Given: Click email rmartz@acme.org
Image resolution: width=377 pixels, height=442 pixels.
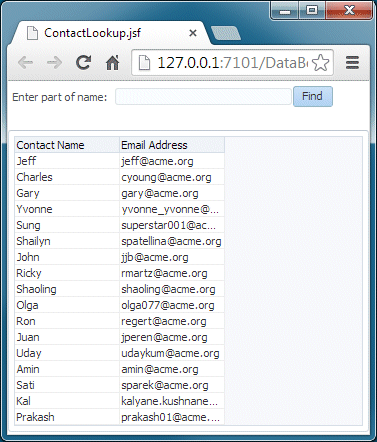Looking at the screenshot, I should (164, 273).
